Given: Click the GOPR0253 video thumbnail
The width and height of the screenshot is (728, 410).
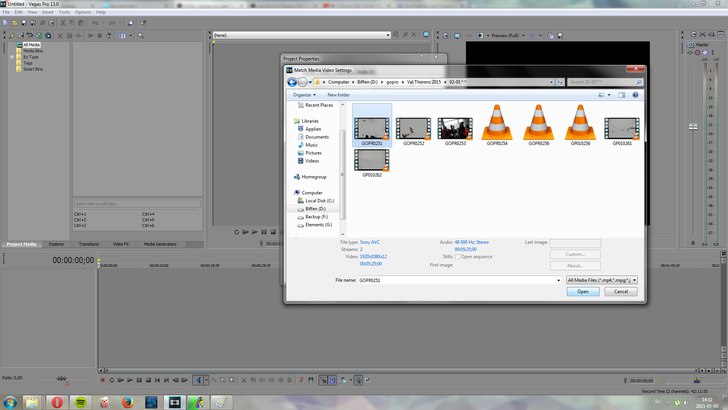Looking at the screenshot, I should coord(453,127).
